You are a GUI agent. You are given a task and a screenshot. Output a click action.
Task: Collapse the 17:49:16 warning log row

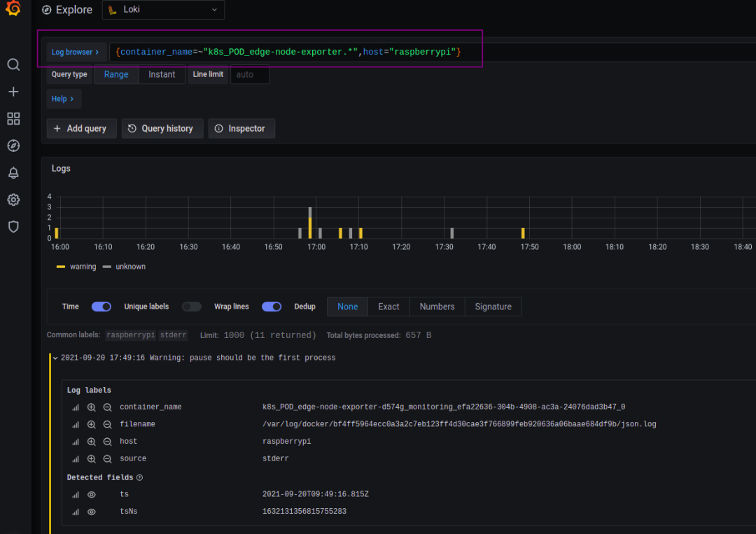(x=55, y=358)
